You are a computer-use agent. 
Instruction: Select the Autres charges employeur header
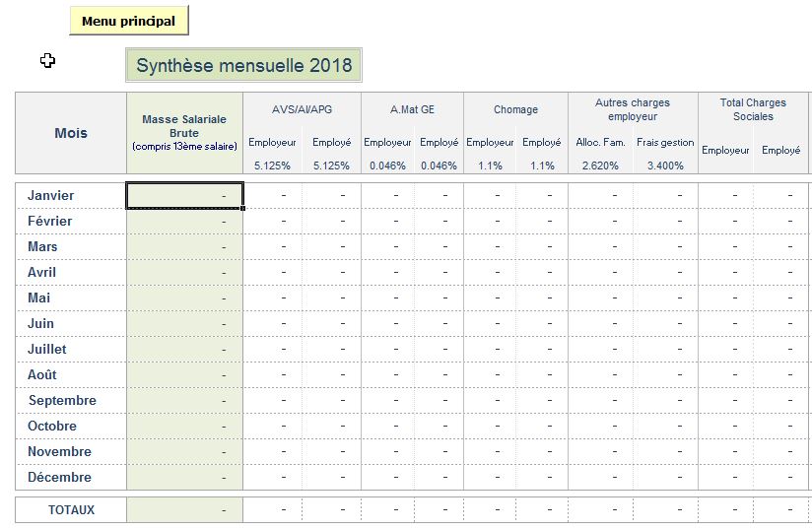[632, 109]
